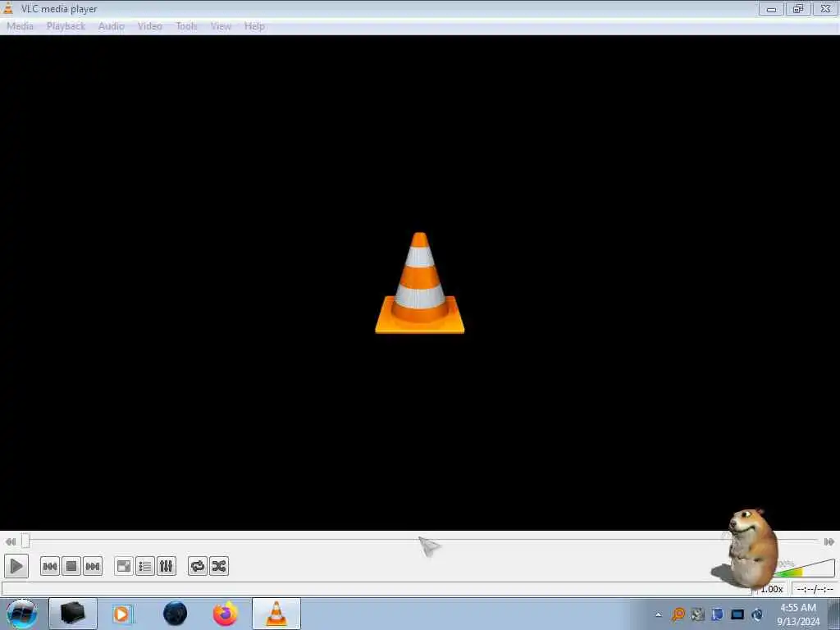Click the slower speed double-arrow icon

tap(10, 541)
